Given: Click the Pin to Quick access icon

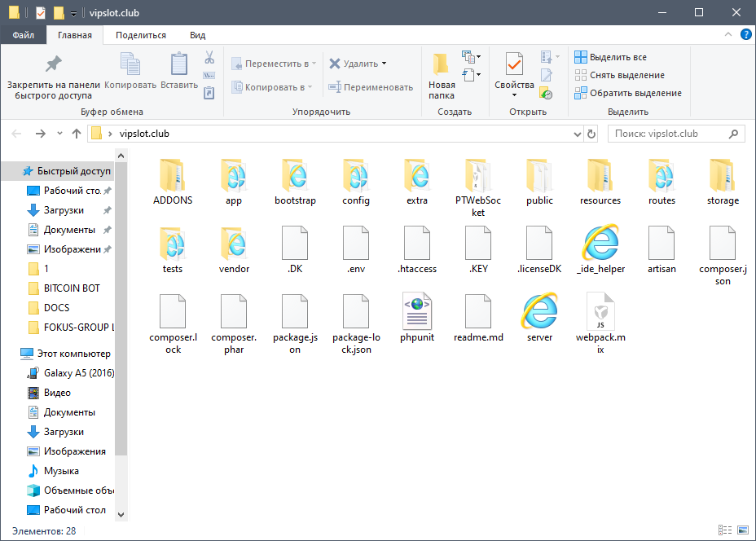Looking at the screenshot, I should tap(54, 64).
